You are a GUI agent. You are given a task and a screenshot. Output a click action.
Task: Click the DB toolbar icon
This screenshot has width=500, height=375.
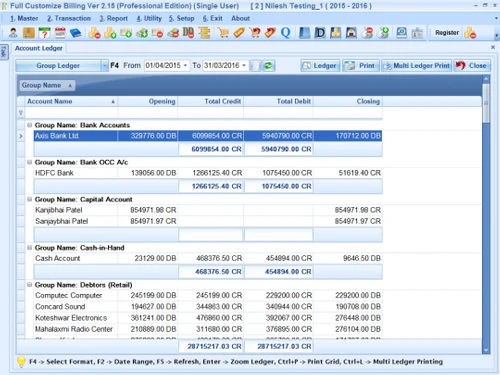coord(188,33)
